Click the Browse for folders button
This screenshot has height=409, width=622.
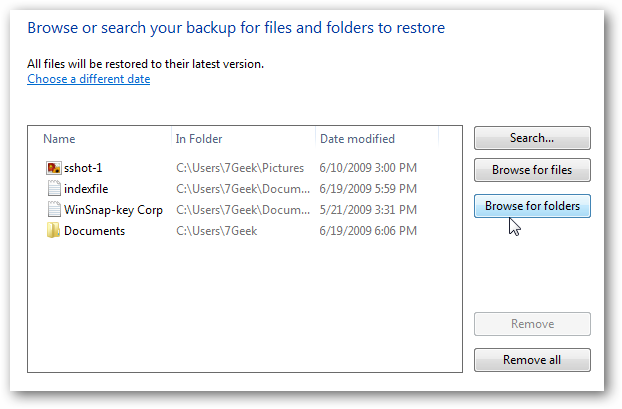click(x=532, y=206)
